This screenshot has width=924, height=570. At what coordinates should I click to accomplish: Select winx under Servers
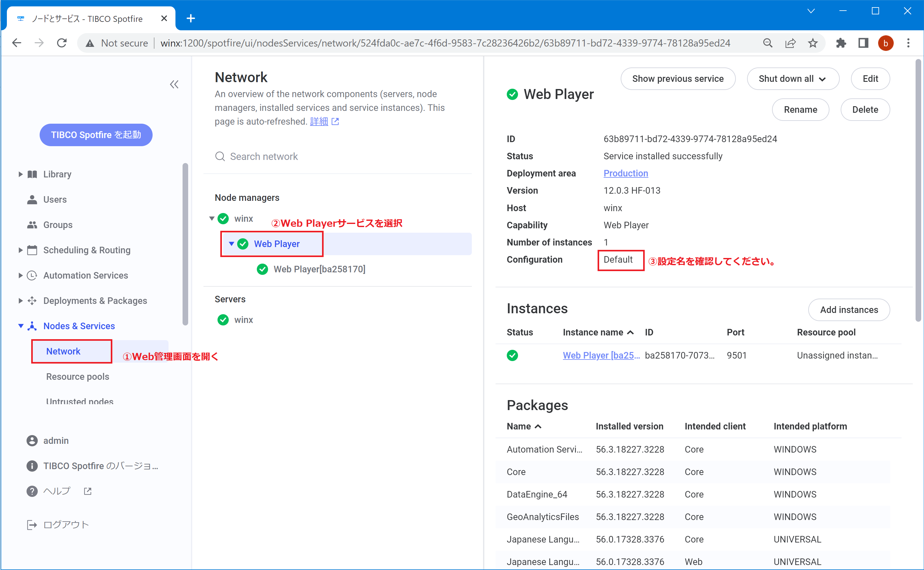pos(243,320)
